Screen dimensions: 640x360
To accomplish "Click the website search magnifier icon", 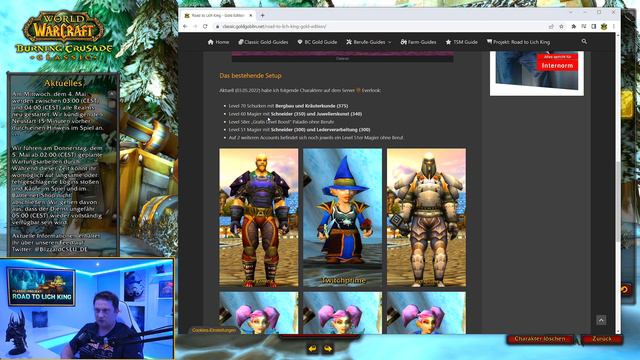I will click(584, 41).
